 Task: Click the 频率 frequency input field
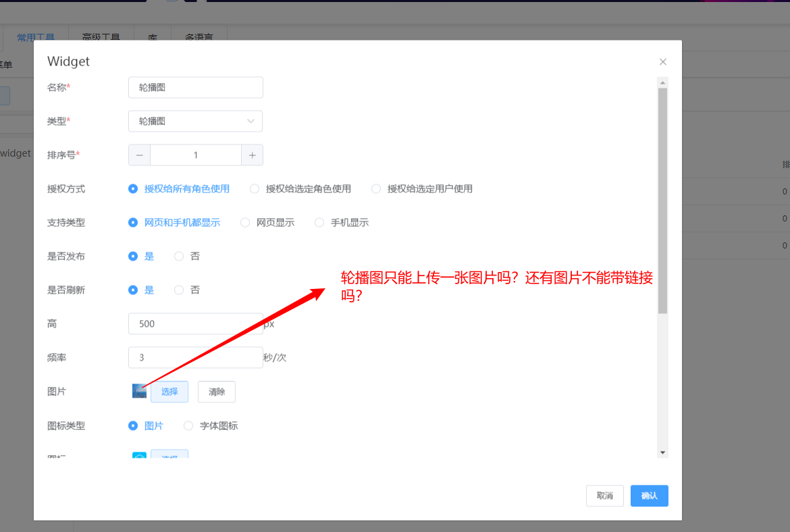(x=196, y=358)
